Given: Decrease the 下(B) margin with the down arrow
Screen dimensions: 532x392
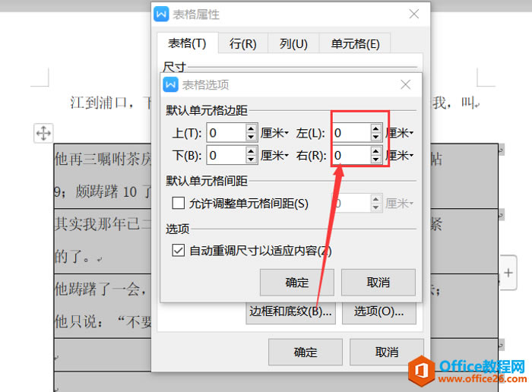Looking at the screenshot, I should (251, 160).
